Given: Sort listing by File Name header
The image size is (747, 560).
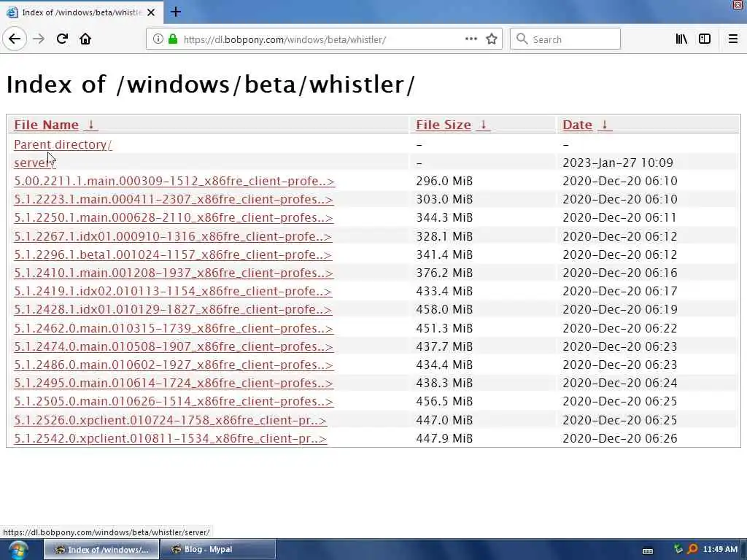Looking at the screenshot, I should pos(46,125).
